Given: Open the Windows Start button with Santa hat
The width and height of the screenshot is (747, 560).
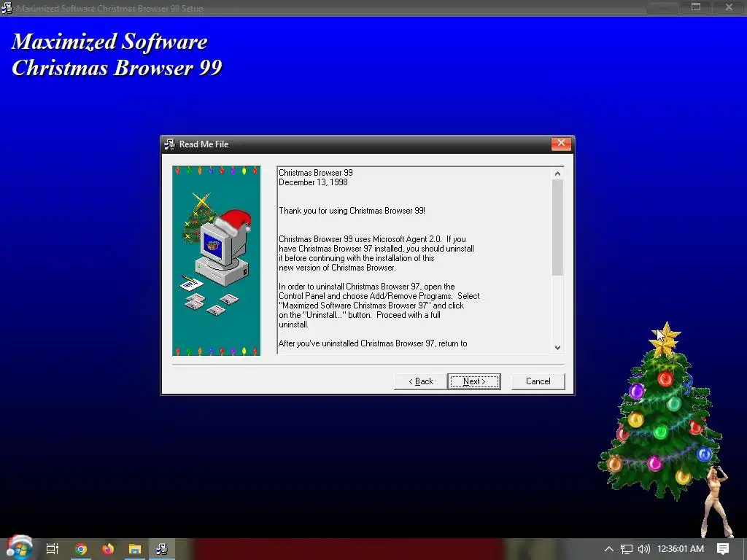Looking at the screenshot, I should [x=18, y=548].
